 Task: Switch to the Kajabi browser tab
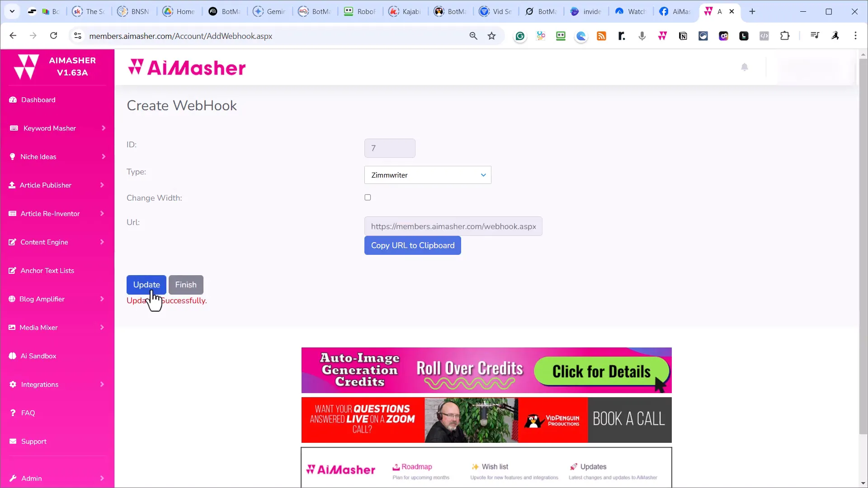tap(405, 12)
